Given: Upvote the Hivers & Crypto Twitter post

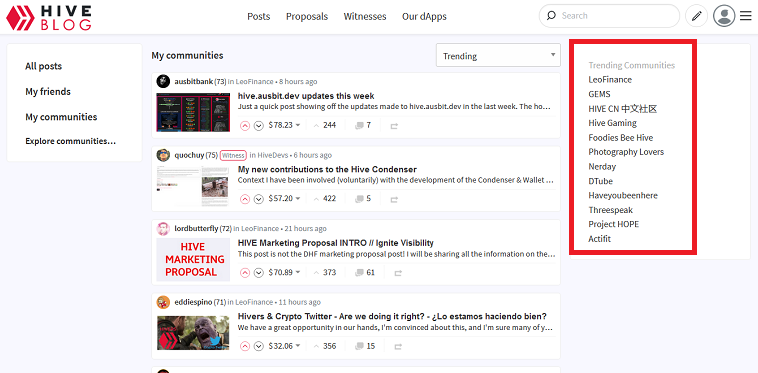Looking at the screenshot, I should (x=245, y=346).
